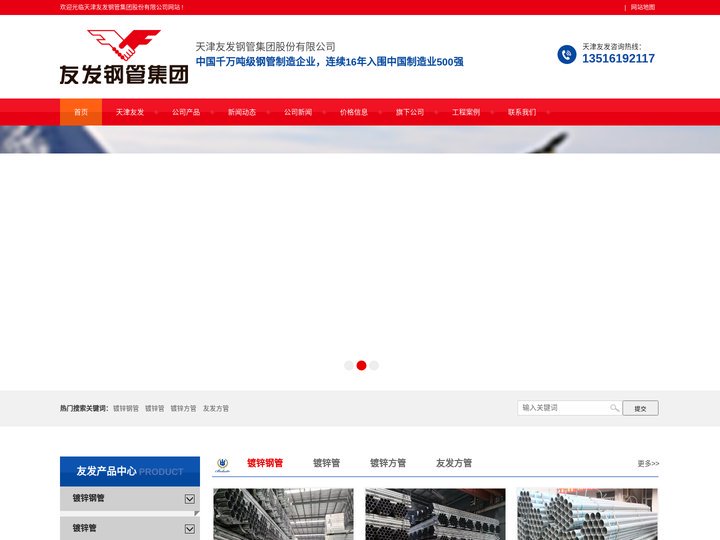Click the 提交 search button
Screen dimensions: 720x540
tap(641, 408)
